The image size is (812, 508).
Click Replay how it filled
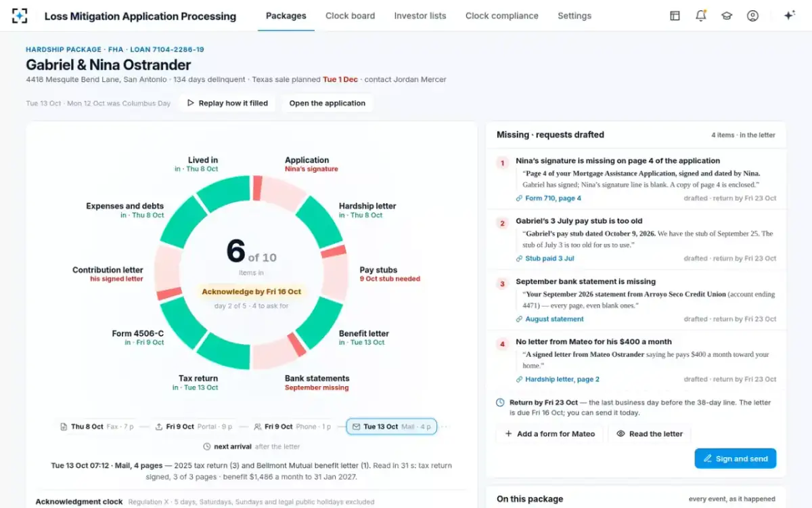(x=227, y=103)
